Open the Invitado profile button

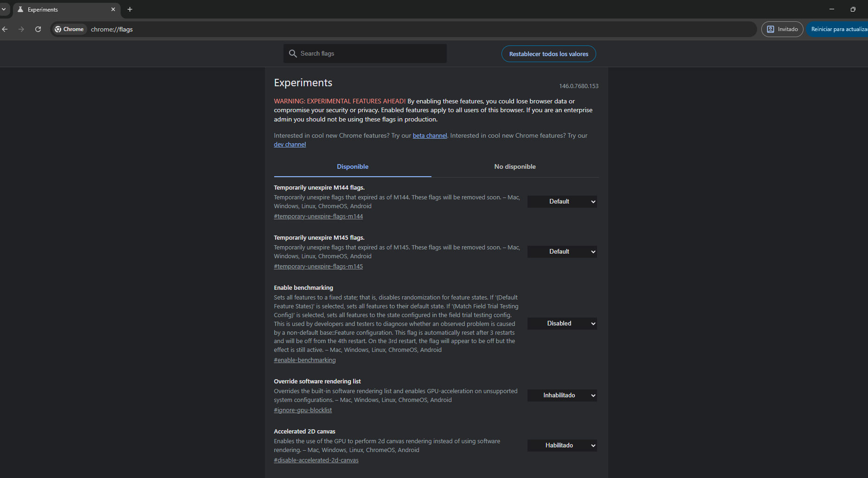(782, 29)
